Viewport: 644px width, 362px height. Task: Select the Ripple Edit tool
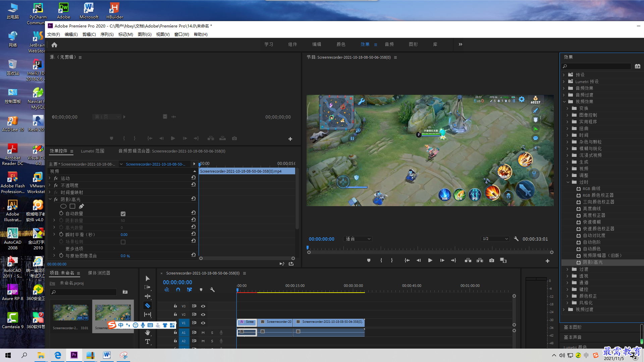pyautogui.click(x=148, y=296)
